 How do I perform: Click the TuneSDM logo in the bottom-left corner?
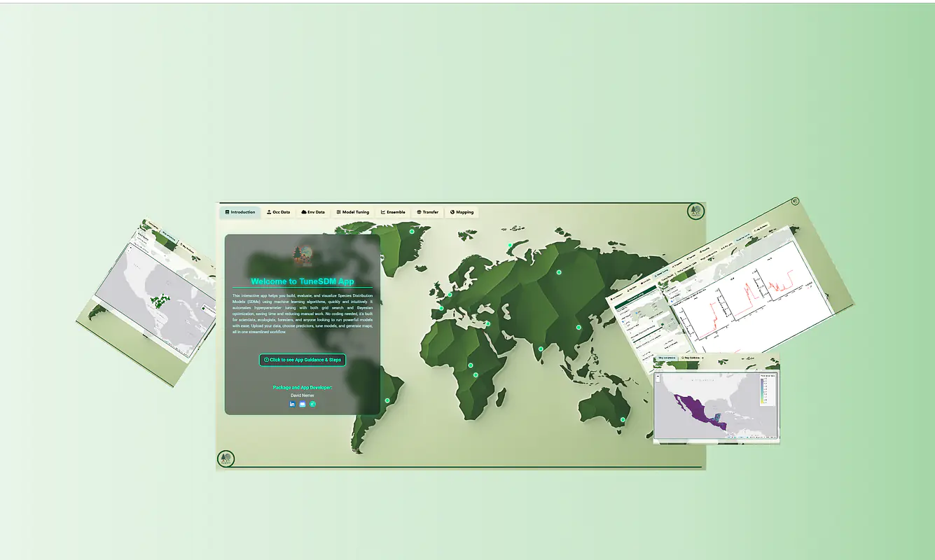click(x=226, y=458)
